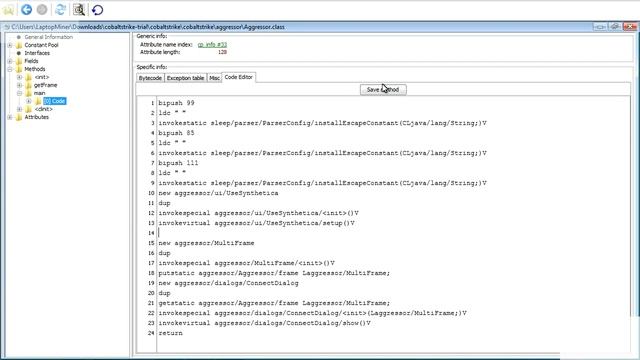Select Interfaces in the tree
This screenshot has height=360, width=640.
click(x=37, y=53)
